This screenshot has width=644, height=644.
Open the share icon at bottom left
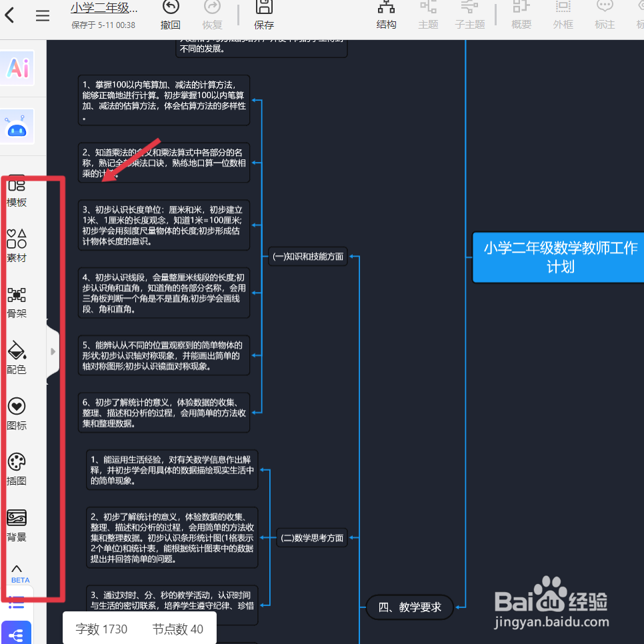16,632
